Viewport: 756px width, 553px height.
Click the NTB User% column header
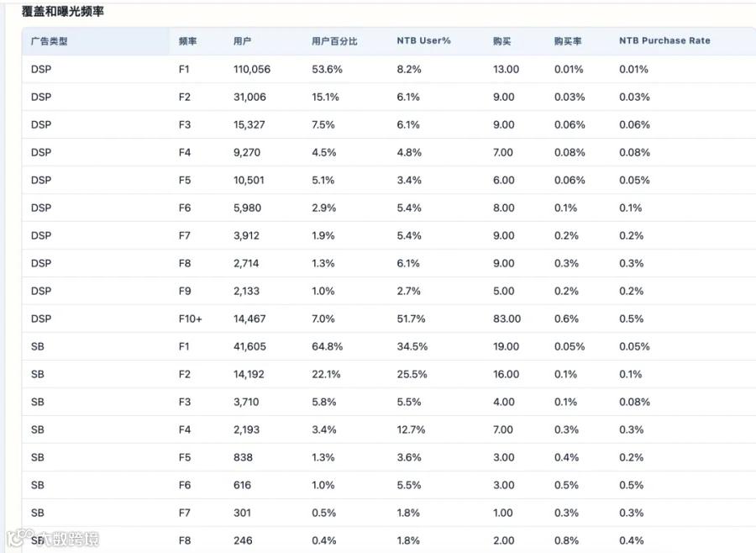tap(424, 40)
